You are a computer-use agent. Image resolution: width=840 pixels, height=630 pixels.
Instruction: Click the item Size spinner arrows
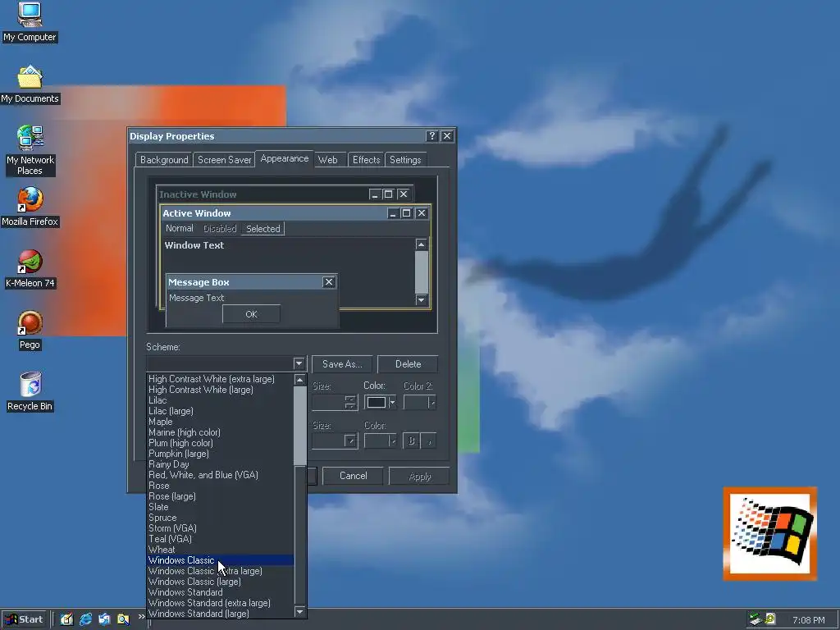coord(349,402)
